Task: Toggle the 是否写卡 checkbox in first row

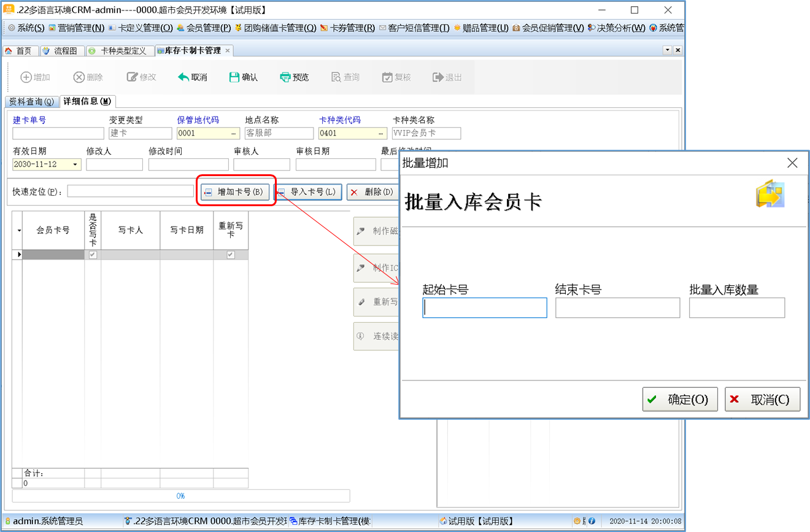Action: coord(93,255)
